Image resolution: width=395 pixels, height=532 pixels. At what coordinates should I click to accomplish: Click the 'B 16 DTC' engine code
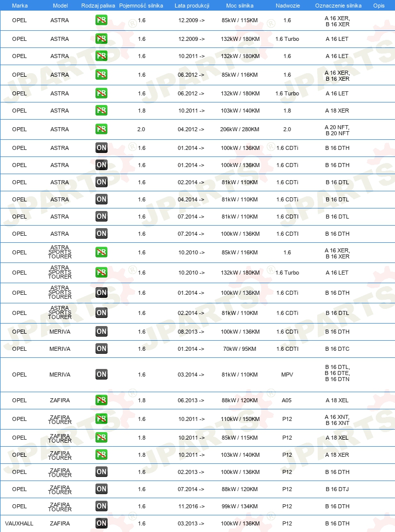337,349
